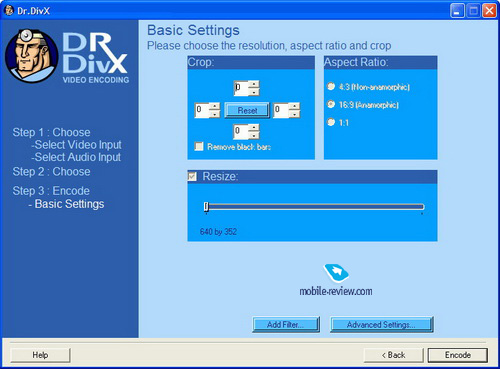Decrease the right crop value

click(294, 114)
